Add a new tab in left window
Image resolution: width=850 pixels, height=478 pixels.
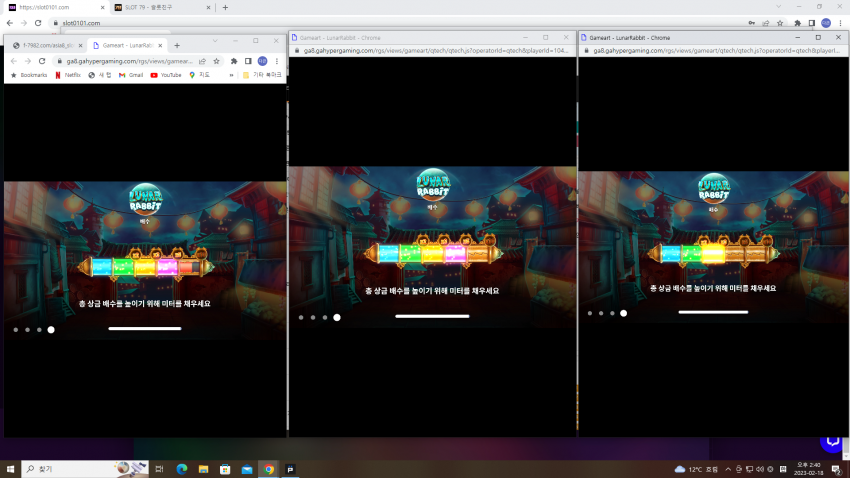coord(177,46)
